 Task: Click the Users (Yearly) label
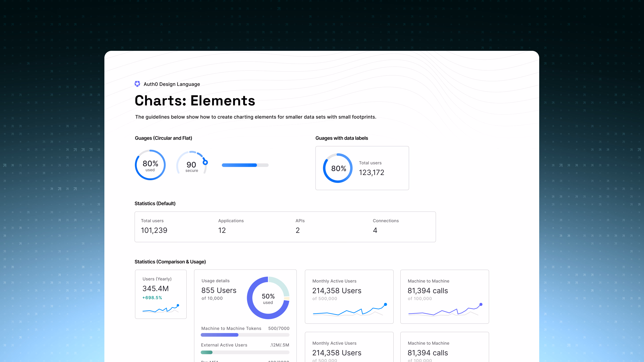tap(157, 279)
